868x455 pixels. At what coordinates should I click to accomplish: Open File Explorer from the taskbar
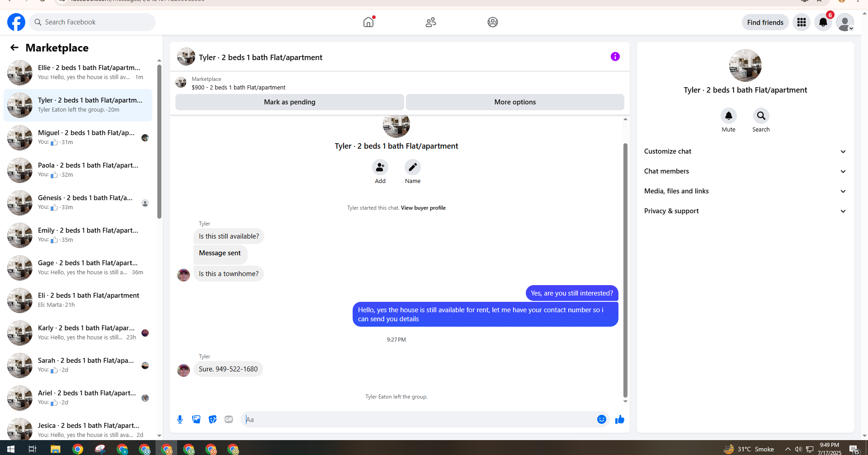tap(55, 449)
